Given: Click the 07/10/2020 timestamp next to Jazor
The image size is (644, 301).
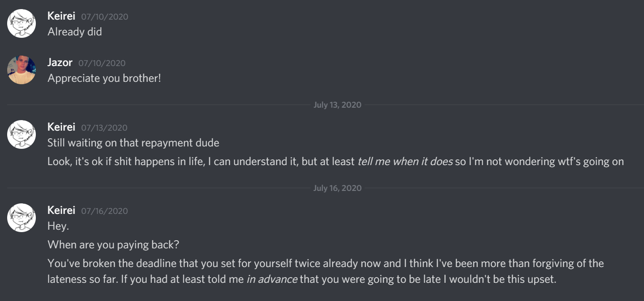Looking at the screenshot, I should click(x=102, y=63).
